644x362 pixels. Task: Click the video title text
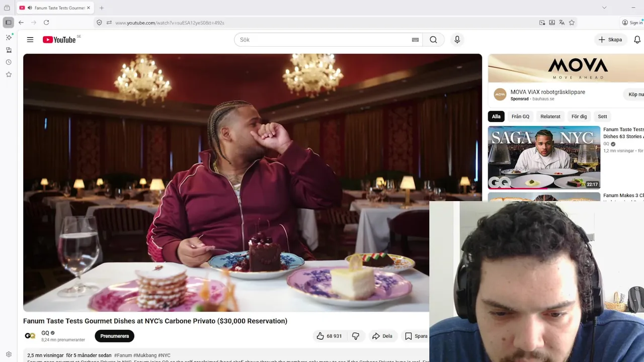pyautogui.click(x=155, y=321)
